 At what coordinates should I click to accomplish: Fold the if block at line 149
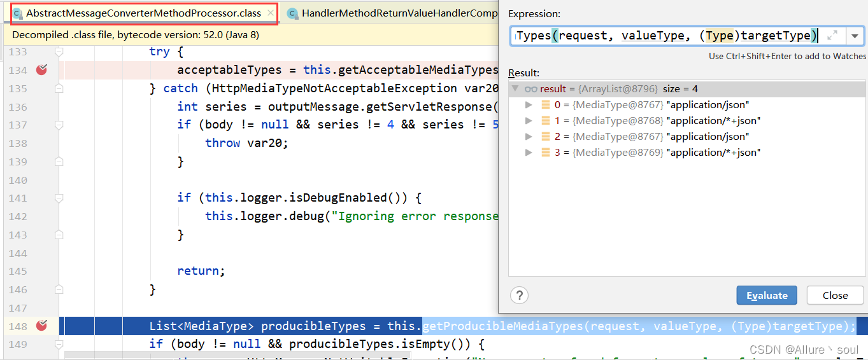59,344
